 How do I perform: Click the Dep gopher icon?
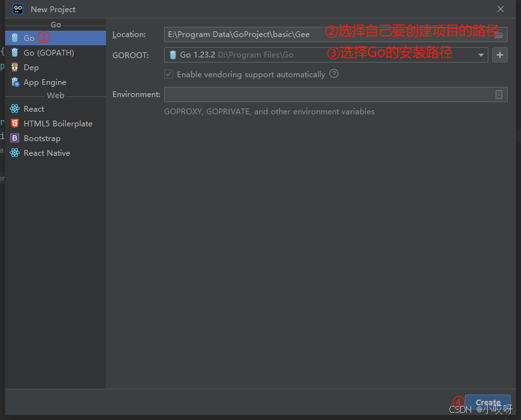coord(15,67)
